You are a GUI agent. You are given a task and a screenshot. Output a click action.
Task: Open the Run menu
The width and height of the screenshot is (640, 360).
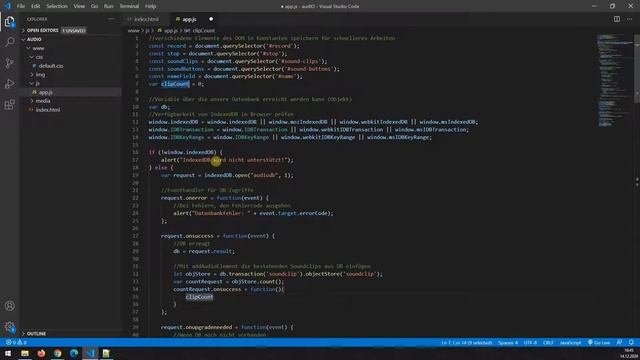tap(109, 6)
